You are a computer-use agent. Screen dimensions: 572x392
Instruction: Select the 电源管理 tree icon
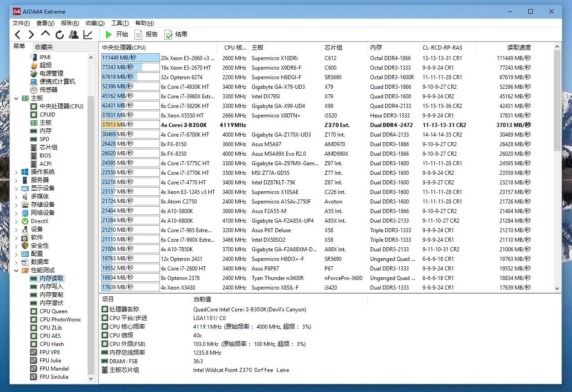[x=34, y=73]
